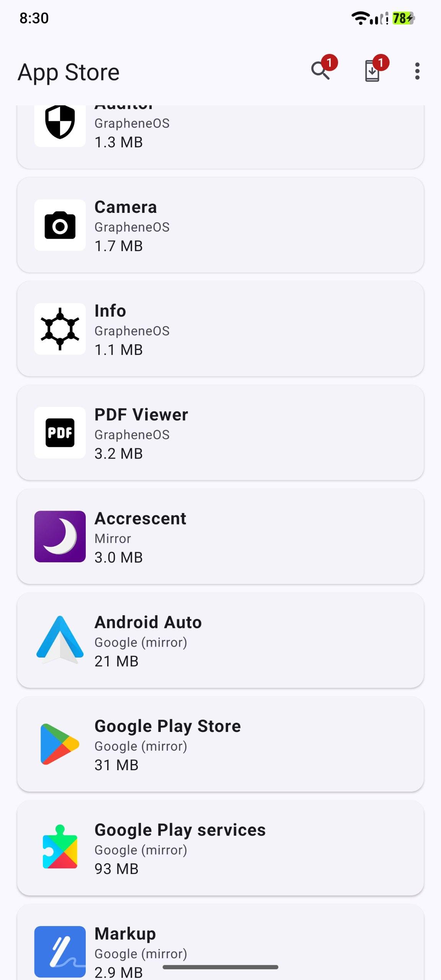441x980 pixels.
Task: Tap the battery indicator in status bar
Action: [403, 18]
